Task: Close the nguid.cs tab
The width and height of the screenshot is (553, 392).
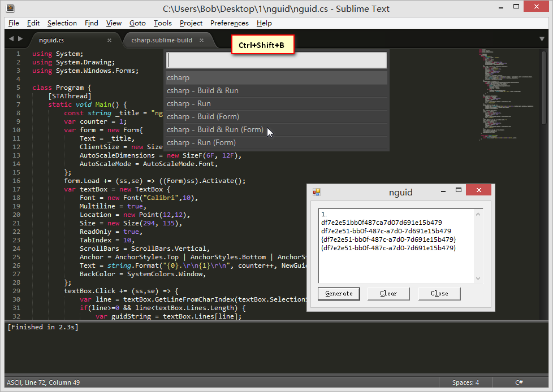Action: [x=109, y=40]
